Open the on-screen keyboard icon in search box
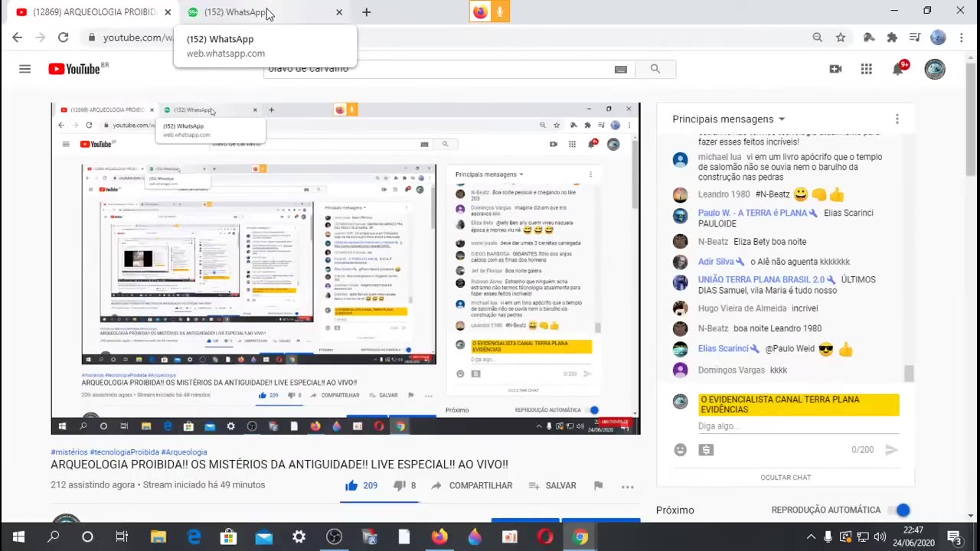This screenshot has height=551, width=980. pos(621,69)
